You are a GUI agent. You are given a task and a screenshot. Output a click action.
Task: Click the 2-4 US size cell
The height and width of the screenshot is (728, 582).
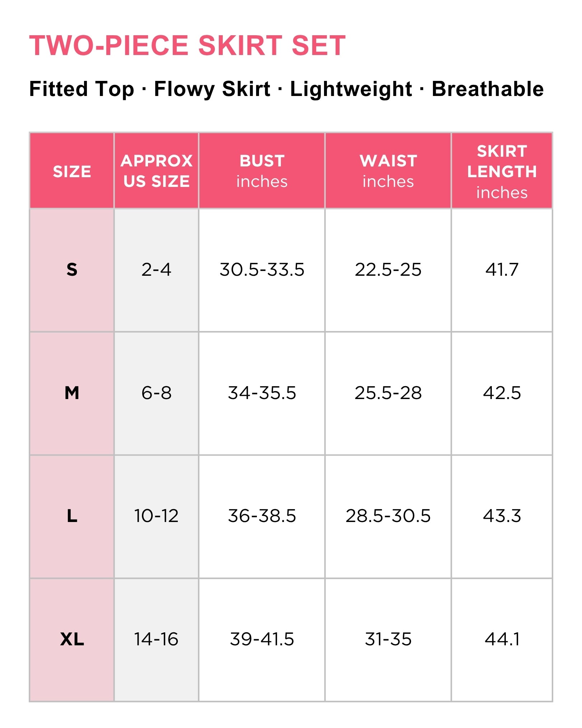coord(156,270)
